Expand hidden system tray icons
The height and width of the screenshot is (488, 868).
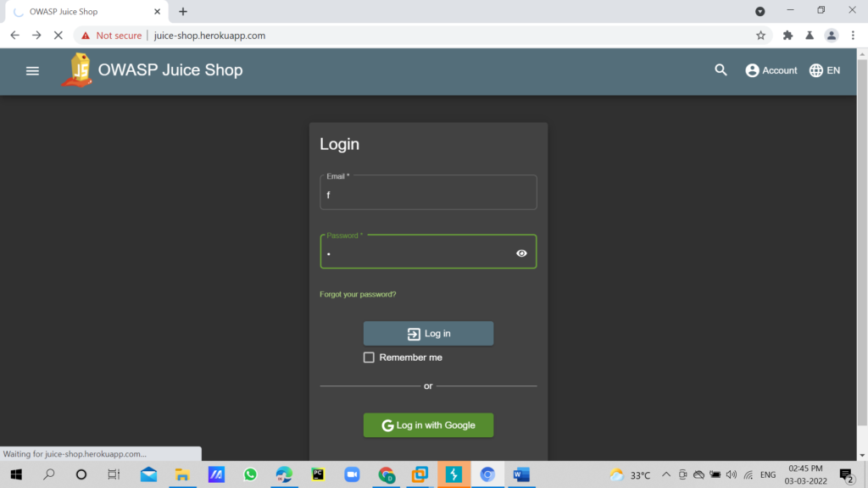coord(665,474)
